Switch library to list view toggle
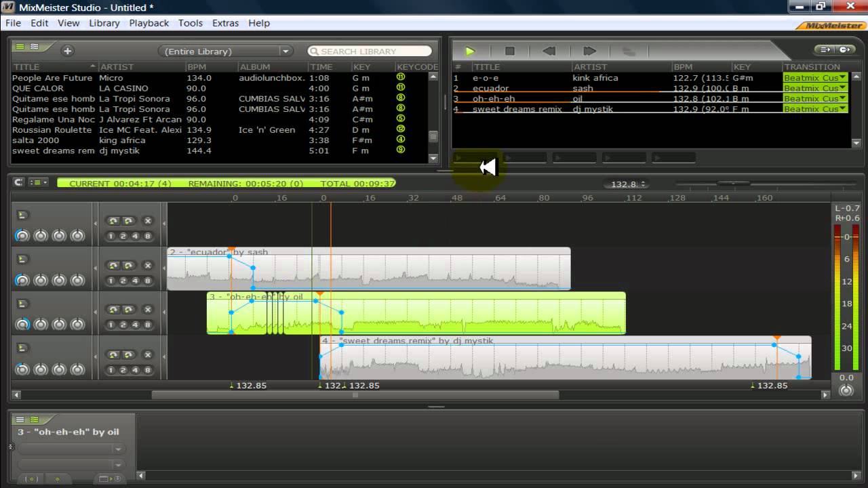This screenshot has width=868, height=488. click(x=20, y=47)
